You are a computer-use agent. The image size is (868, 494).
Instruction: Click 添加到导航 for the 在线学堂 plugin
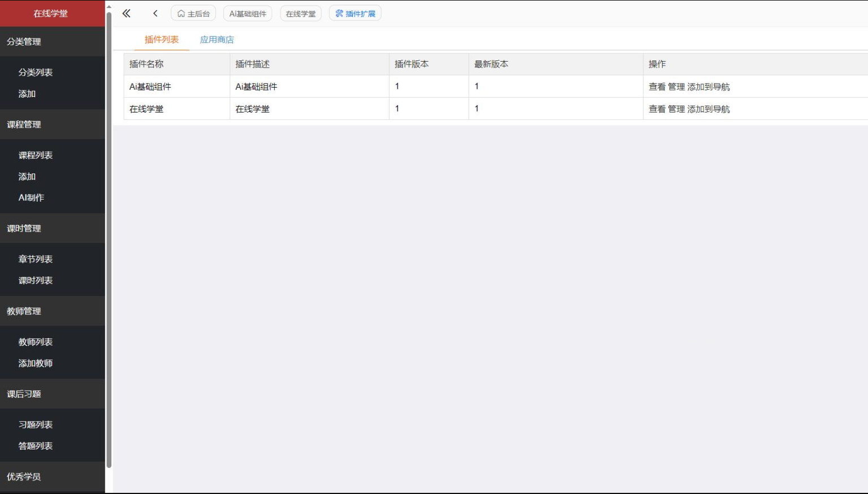point(709,109)
